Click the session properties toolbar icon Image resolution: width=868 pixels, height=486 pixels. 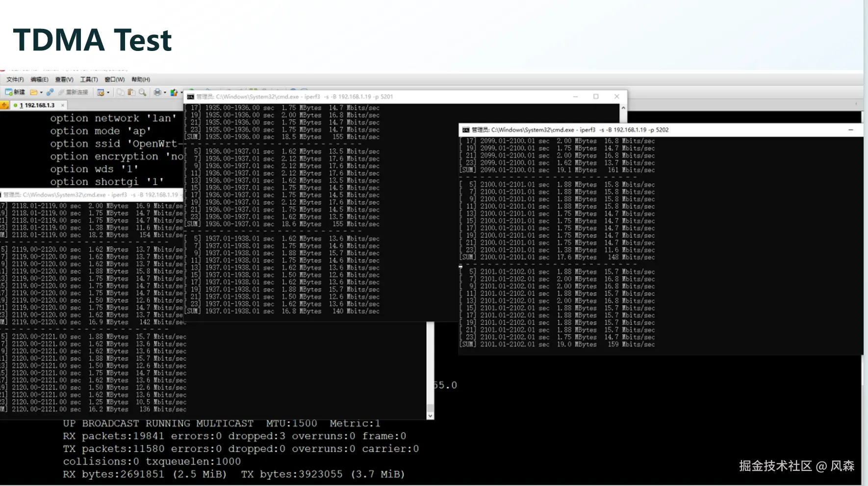click(x=101, y=92)
